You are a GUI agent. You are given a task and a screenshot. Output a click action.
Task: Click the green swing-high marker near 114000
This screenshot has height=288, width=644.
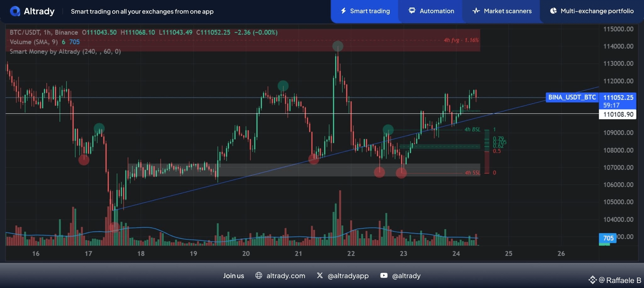[x=338, y=46]
